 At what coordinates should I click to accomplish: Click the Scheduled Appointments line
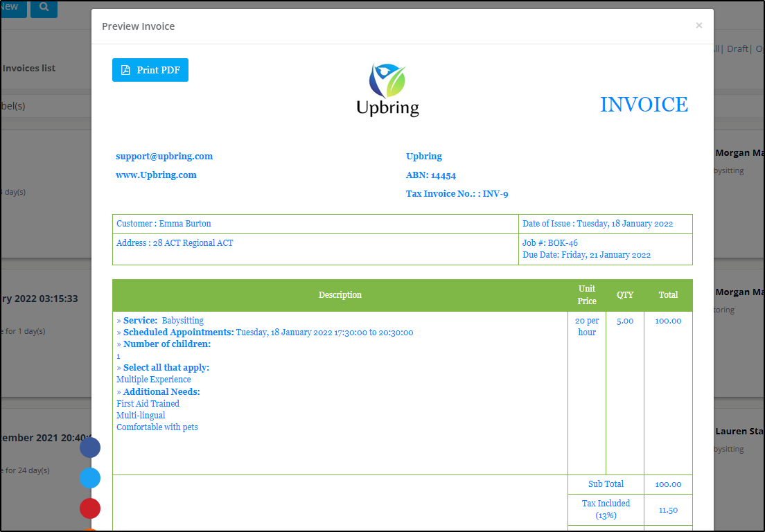click(265, 332)
